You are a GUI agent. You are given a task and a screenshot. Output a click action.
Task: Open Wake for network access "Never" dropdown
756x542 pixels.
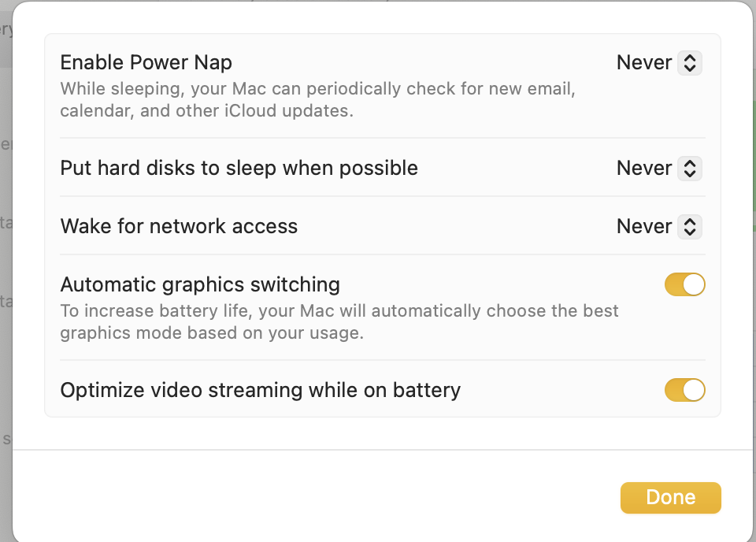pyautogui.click(x=644, y=227)
